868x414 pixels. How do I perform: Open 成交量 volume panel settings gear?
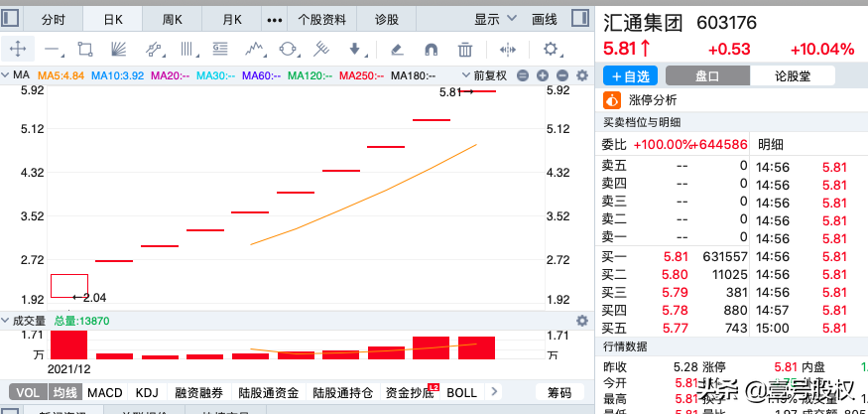(x=581, y=321)
